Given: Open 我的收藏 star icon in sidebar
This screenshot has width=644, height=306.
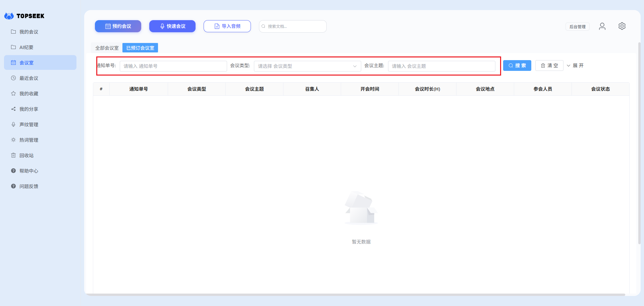Looking at the screenshot, I should (13, 93).
